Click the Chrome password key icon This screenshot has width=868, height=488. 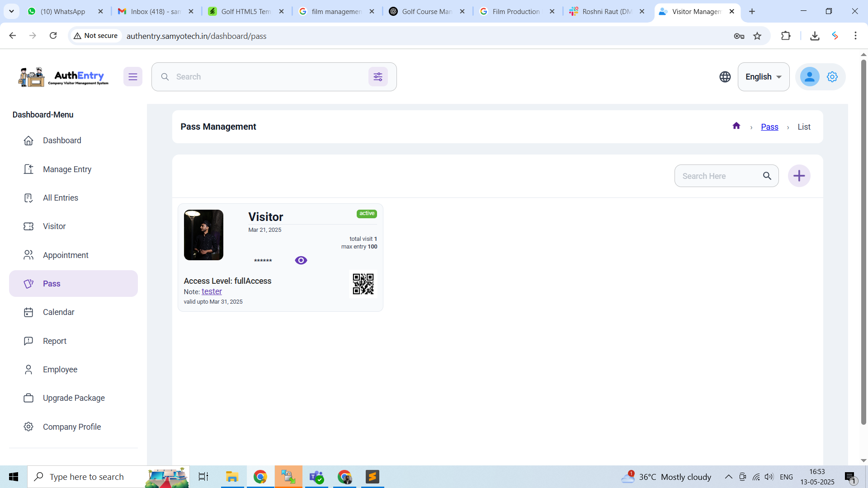coord(739,36)
